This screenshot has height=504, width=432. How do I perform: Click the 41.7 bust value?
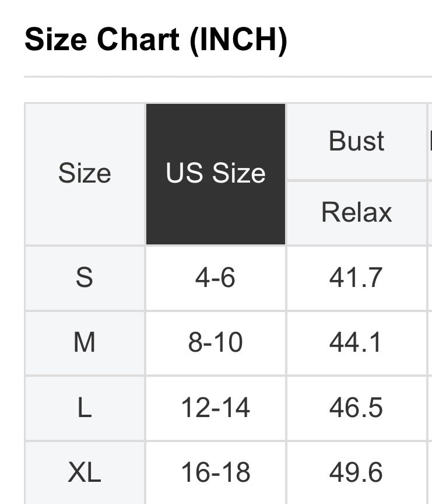[x=356, y=278]
